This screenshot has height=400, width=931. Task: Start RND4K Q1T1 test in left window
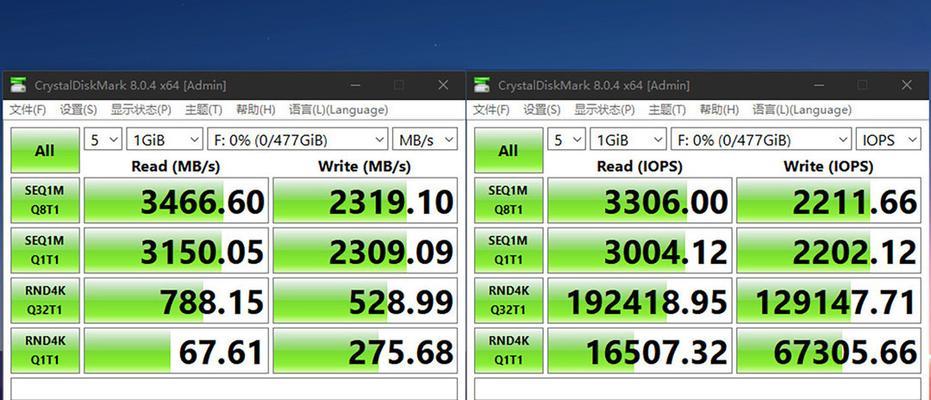click(x=45, y=350)
